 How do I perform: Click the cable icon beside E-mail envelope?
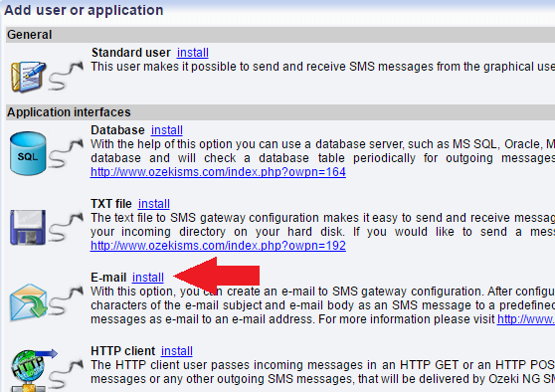[66, 301]
